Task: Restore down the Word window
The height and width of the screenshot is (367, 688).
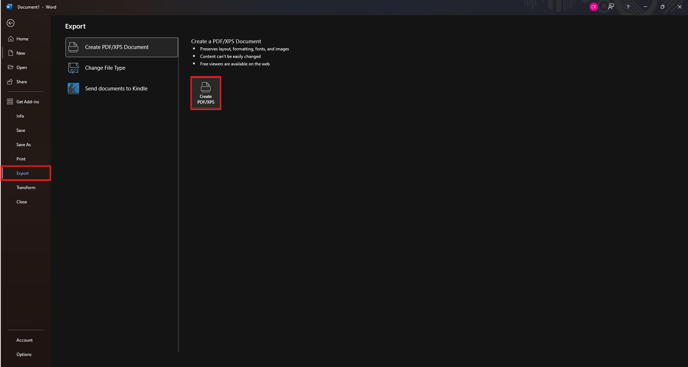Action: pyautogui.click(x=663, y=7)
